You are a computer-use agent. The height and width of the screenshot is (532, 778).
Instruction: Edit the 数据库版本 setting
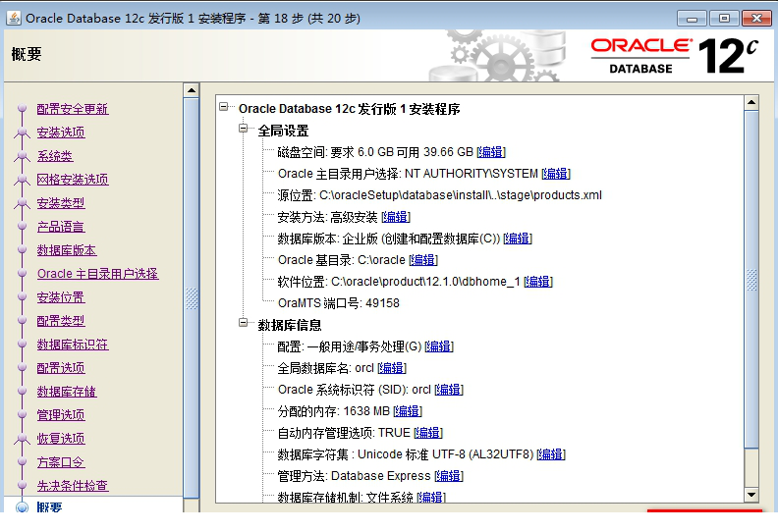coord(518,239)
